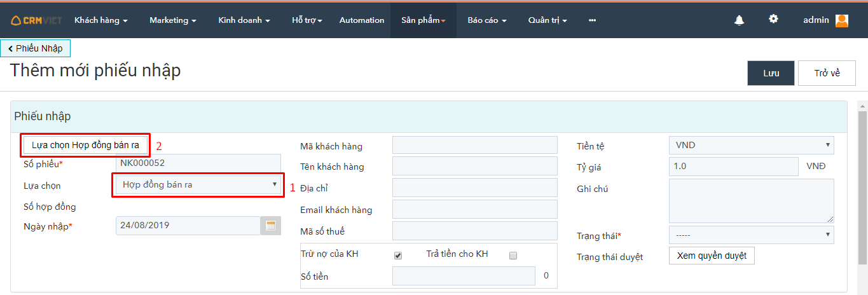868x295 pixels.
Task: Open the notifications bell icon
Action: coord(739,20)
